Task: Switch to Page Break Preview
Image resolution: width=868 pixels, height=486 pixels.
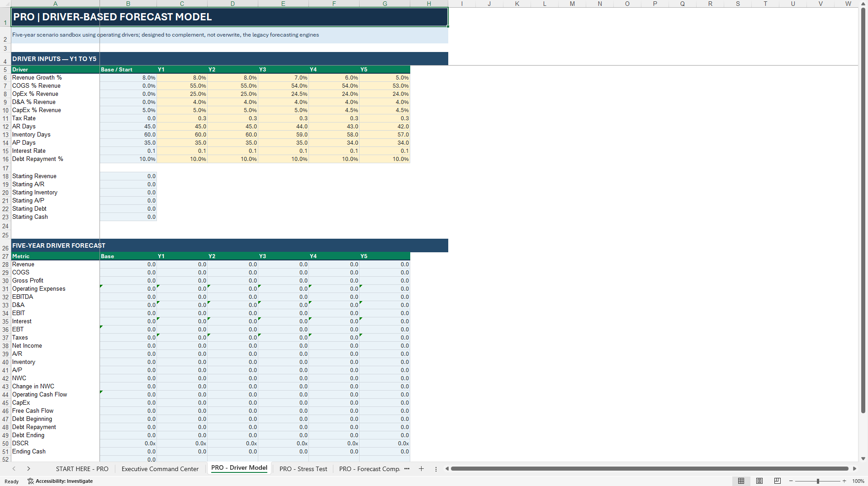Action: [778, 481]
